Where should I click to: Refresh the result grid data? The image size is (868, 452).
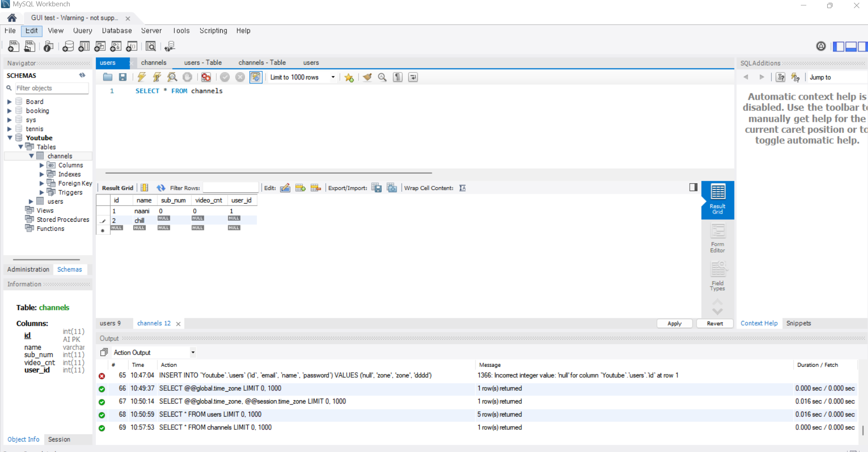point(161,188)
